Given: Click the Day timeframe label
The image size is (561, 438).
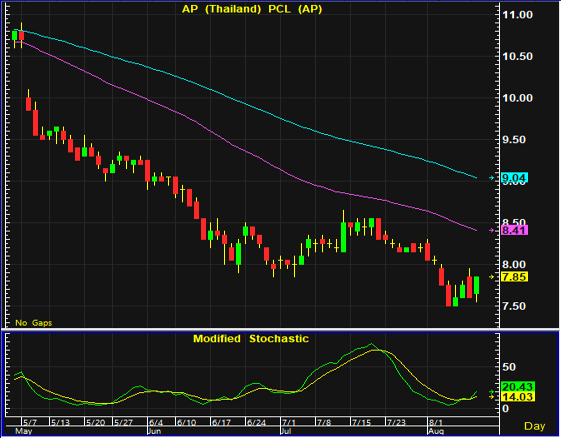Looking at the screenshot, I should (535, 426).
